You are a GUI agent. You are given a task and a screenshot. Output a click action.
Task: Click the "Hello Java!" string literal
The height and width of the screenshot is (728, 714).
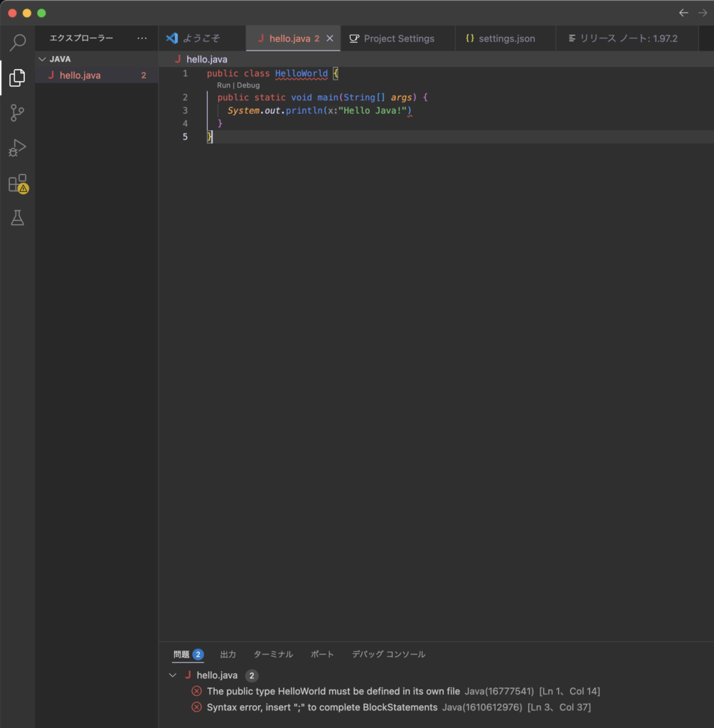pyautogui.click(x=373, y=110)
